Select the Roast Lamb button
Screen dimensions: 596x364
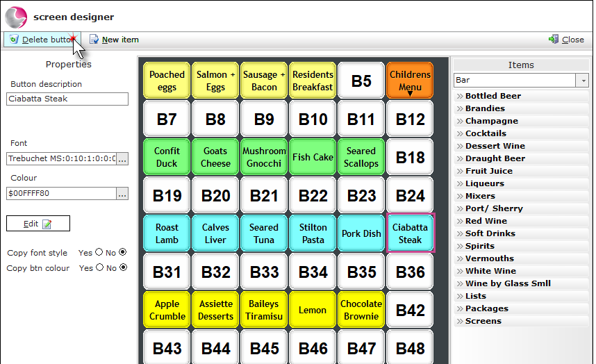tap(167, 233)
